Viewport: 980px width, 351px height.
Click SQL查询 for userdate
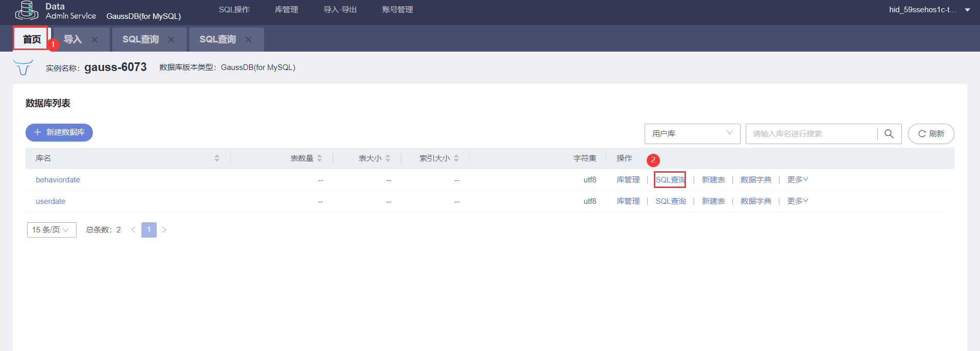671,201
